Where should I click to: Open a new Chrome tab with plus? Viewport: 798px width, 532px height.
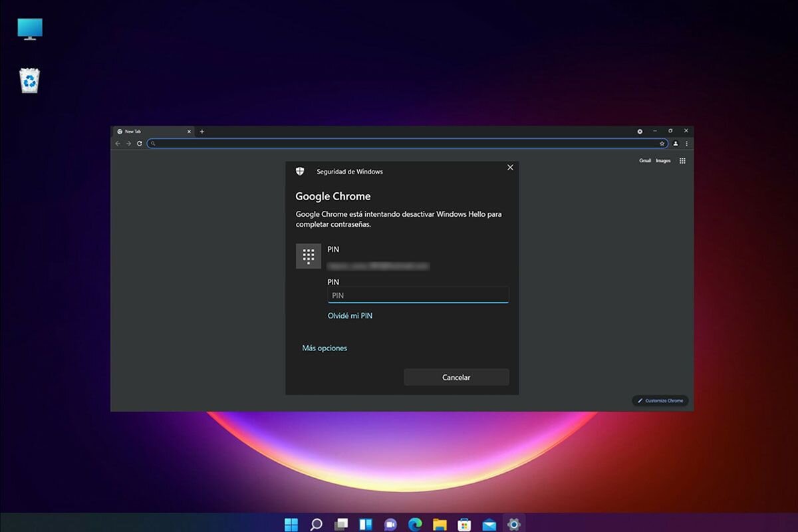pos(202,132)
